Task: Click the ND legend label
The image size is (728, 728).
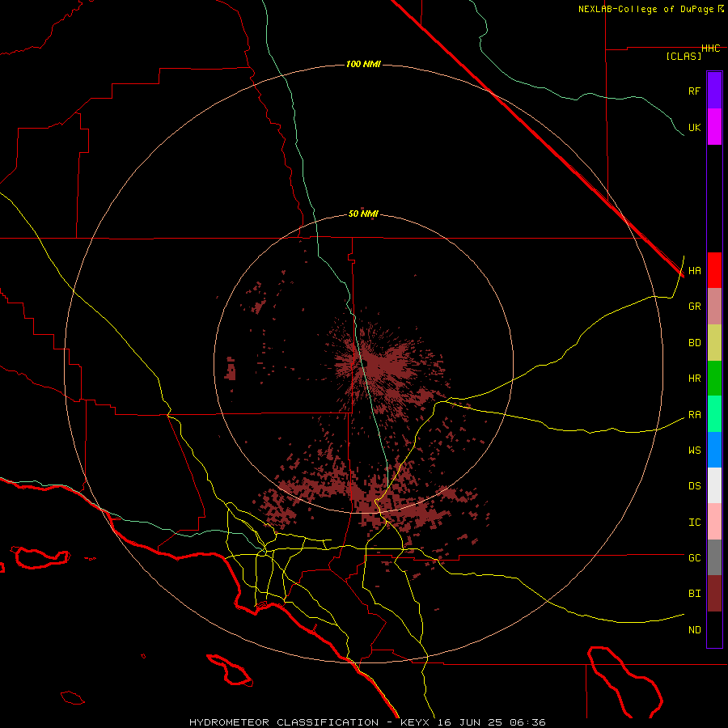Action: coord(694,630)
